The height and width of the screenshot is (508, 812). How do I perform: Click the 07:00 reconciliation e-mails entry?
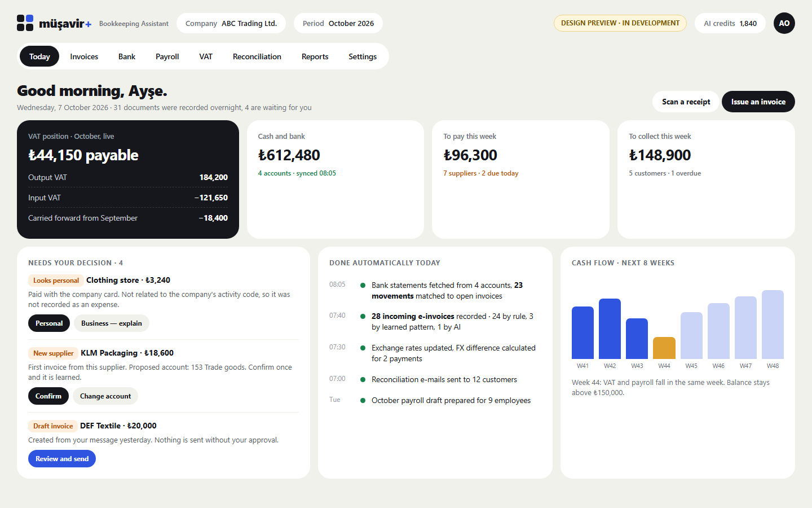click(x=435, y=379)
